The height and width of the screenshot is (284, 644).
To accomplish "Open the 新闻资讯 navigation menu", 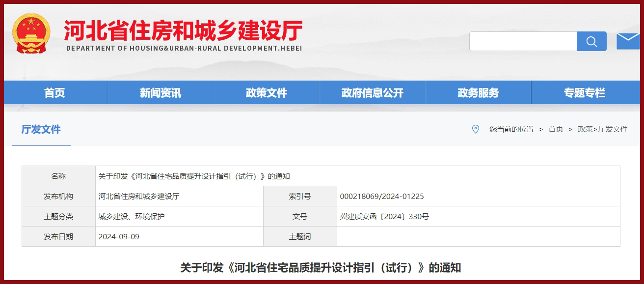I will click(x=161, y=92).
